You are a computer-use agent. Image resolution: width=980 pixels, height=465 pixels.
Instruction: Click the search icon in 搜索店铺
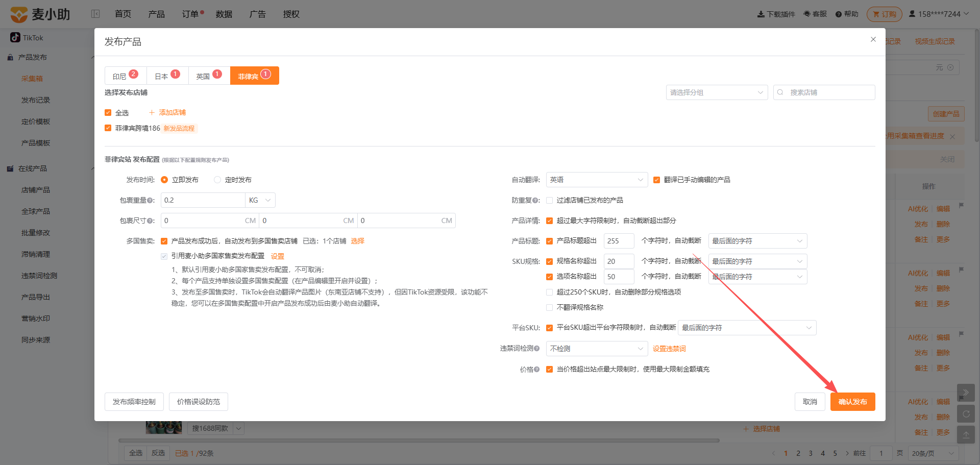point(780,92)
